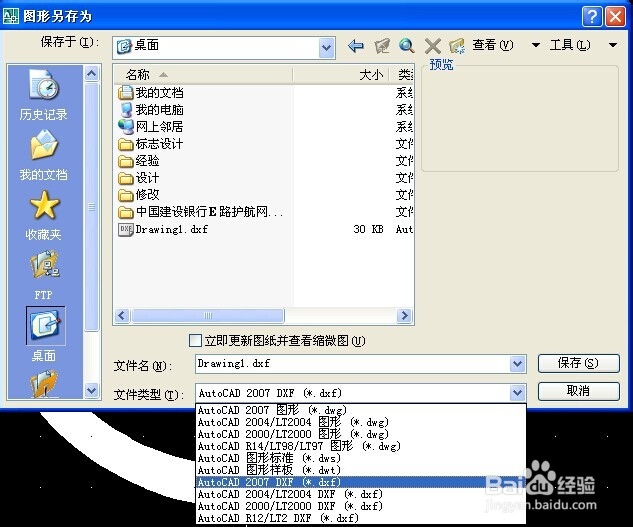Select the 标志设计 folder
The height and width of the screenshot is (527, 633).
click(x=159, y=144)
